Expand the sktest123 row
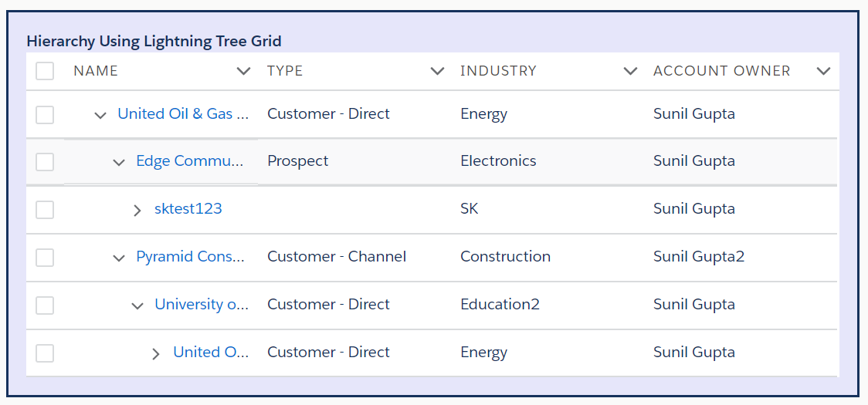 137,210
